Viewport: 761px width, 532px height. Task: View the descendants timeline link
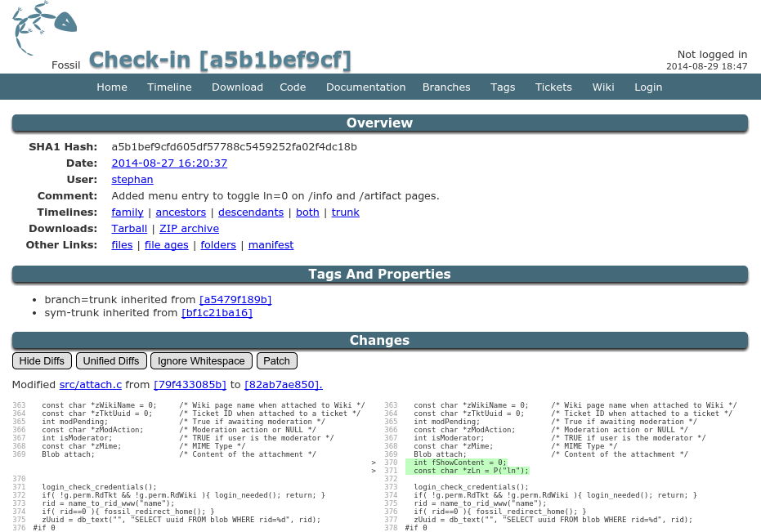[x=251, y=212]
